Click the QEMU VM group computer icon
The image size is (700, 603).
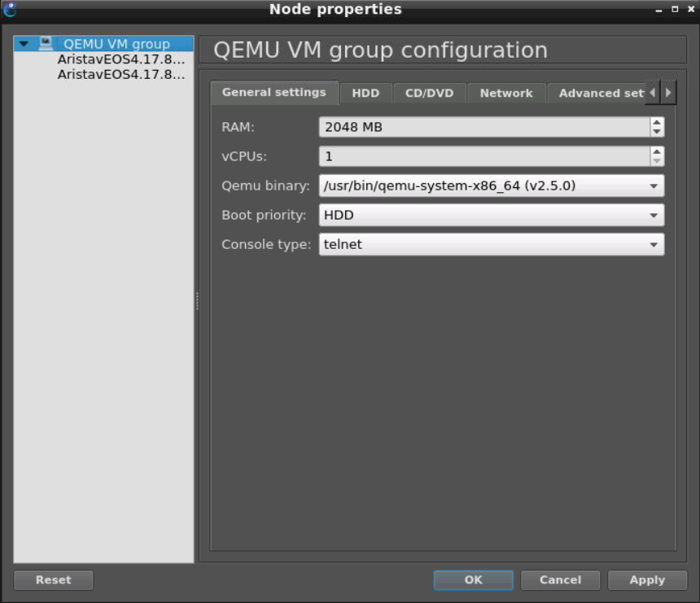point(46,44)
